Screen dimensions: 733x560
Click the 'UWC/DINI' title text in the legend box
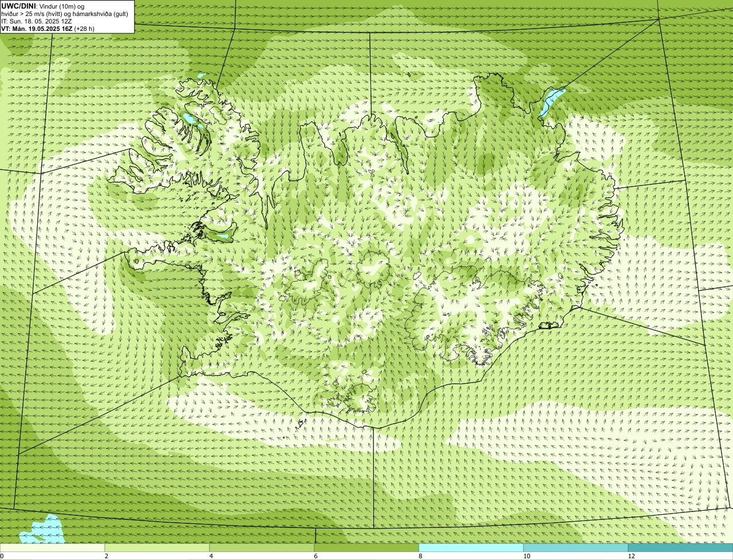(x=18, y=6)
